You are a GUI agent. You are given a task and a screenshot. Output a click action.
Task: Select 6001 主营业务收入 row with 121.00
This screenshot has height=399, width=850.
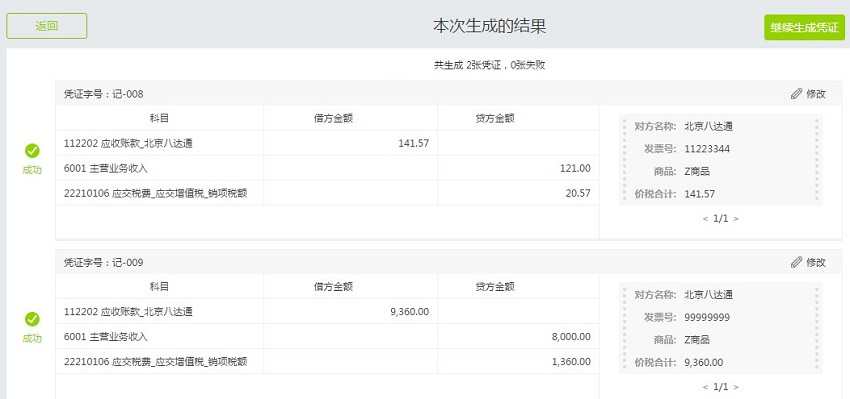click(327, 168)
